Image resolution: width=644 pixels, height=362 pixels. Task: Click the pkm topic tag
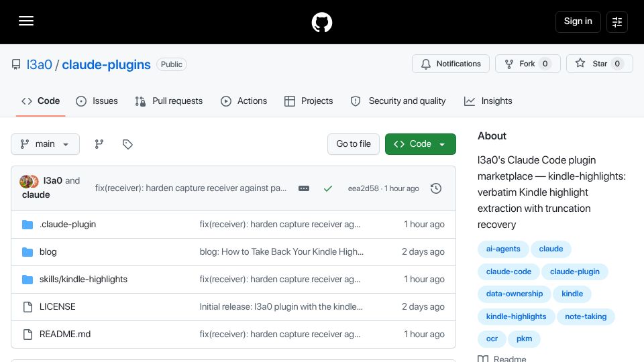524,339
